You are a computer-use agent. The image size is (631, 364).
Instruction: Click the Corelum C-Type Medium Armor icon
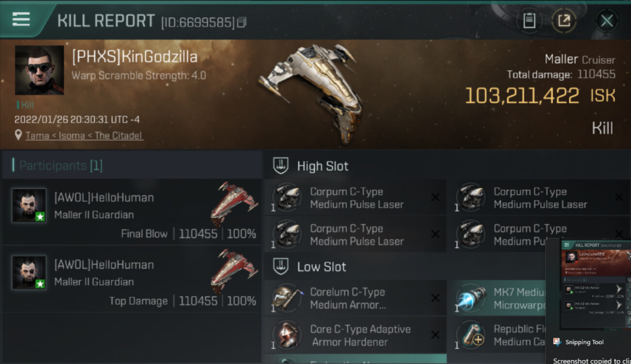point(286,298)
